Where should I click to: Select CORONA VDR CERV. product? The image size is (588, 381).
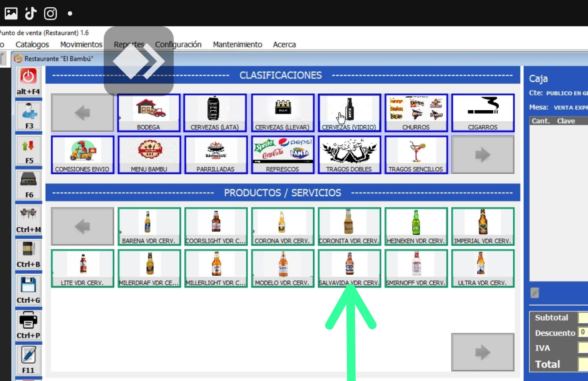(x=282, y=227)
